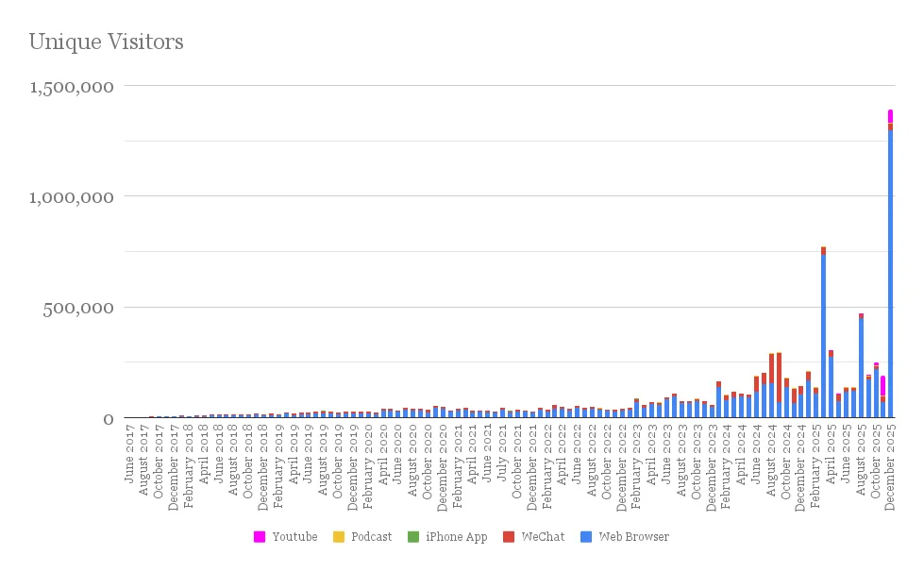The height and width of the screenshot is (572, 924).
Task: Select the Web Browser legend label
Action: click(x=633, y=537)
